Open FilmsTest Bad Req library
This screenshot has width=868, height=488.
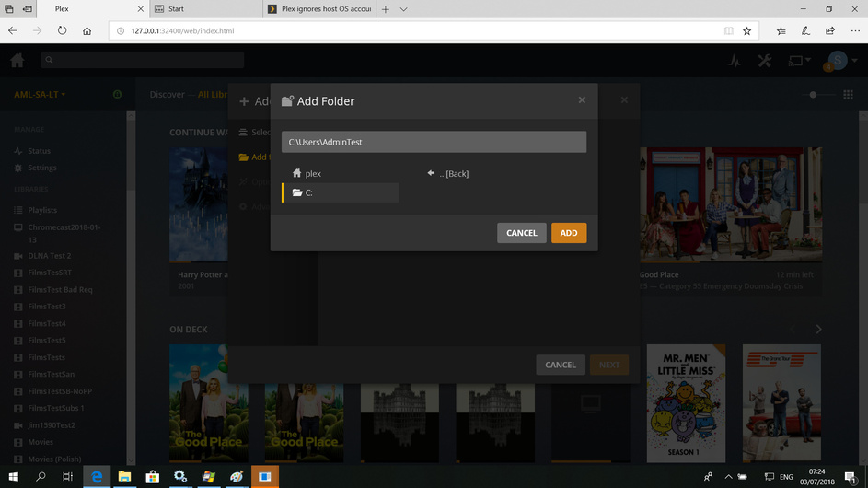pos(60,290)
